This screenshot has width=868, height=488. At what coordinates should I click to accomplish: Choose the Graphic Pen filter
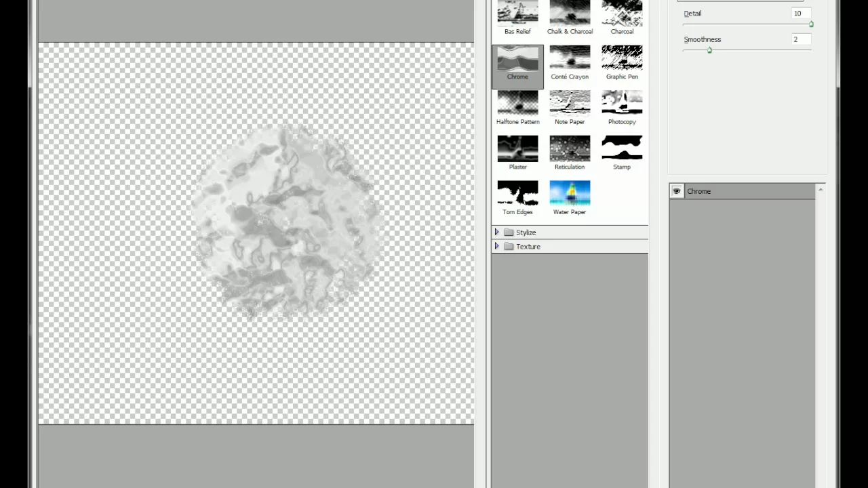click(x=622, y=63)
